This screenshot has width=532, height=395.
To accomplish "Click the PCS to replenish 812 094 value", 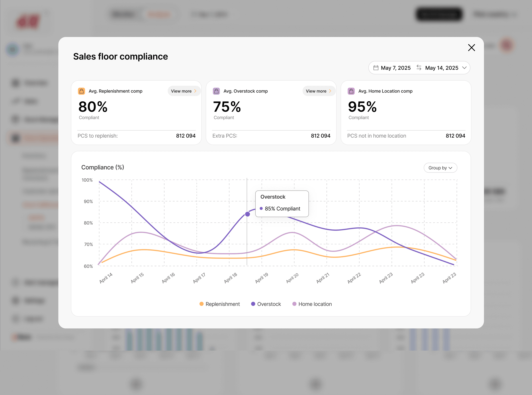I will point(186,136).
